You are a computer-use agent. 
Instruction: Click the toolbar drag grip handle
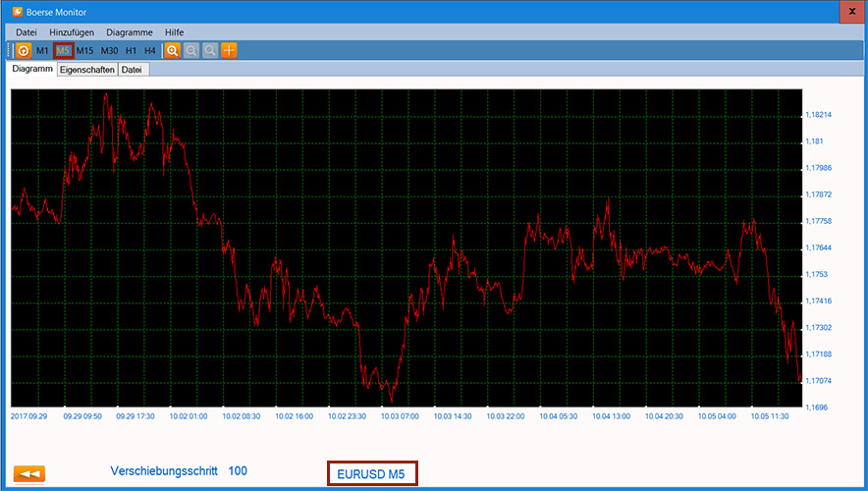click(x=10, y=50)
